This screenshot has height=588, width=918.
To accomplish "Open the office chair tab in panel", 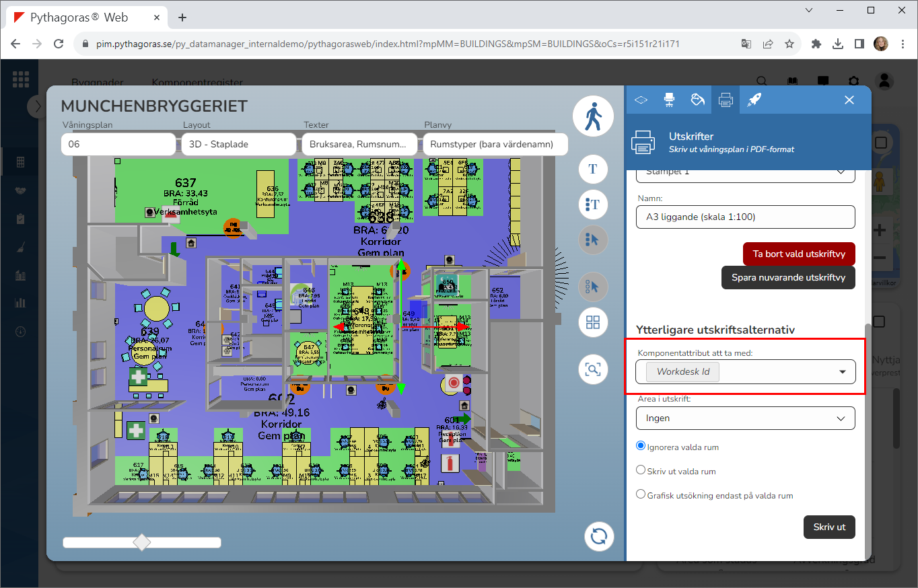I will pyautogui.click(x=669, y=100).
